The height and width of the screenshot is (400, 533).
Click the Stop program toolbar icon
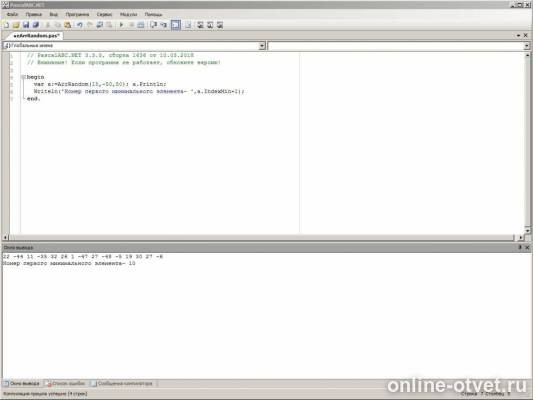(x=131, y=25)
